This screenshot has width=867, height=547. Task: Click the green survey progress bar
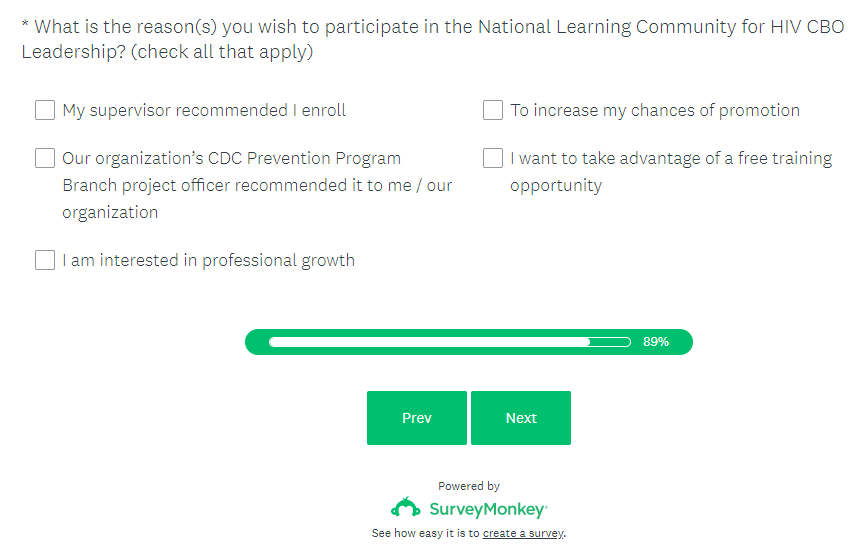coord(449,342)
